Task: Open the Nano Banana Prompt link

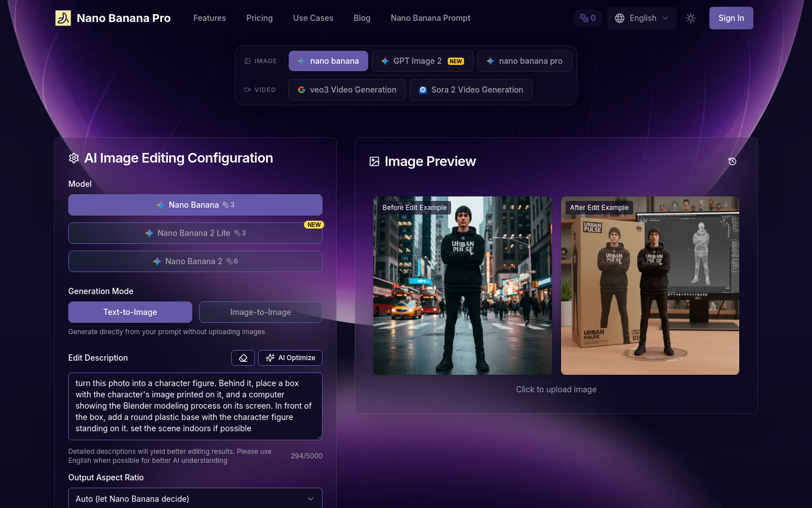Action: coord(430,18)
